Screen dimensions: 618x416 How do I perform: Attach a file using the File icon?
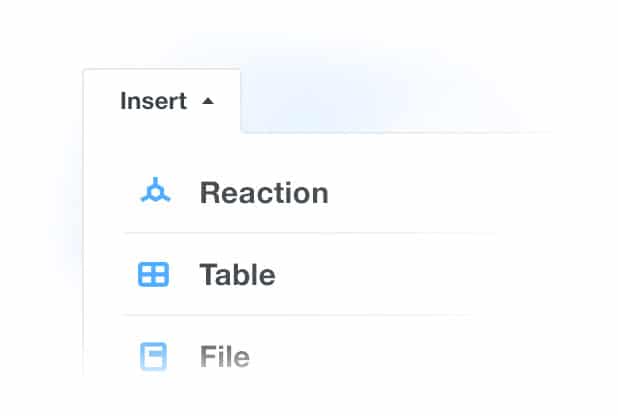click(x=153, y=357)
